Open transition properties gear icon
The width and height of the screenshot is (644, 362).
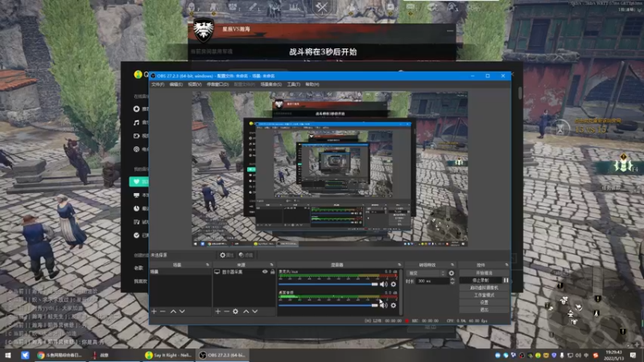click(x=452, y=273)
